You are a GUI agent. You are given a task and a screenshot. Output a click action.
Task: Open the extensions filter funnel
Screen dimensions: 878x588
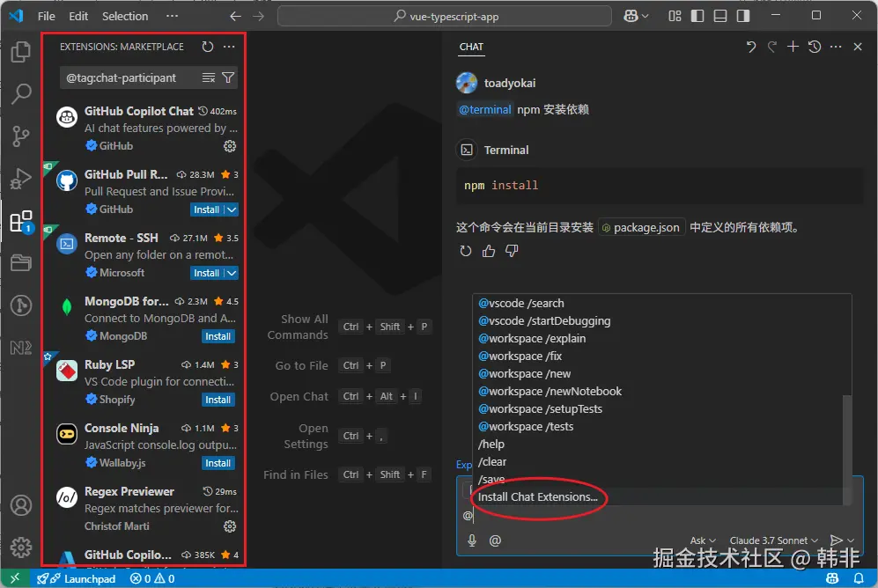[x=228, y=77]
